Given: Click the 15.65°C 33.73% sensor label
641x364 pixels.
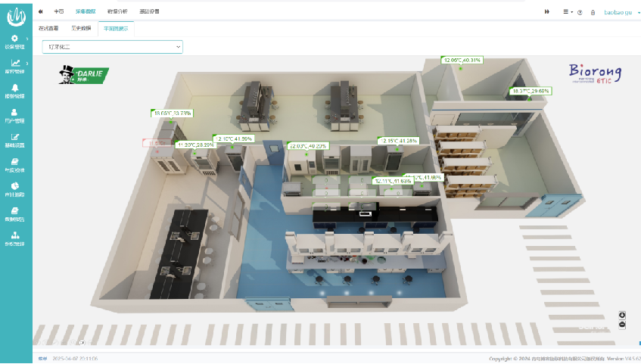Looking at the screenshot, I should pos(173,114).
